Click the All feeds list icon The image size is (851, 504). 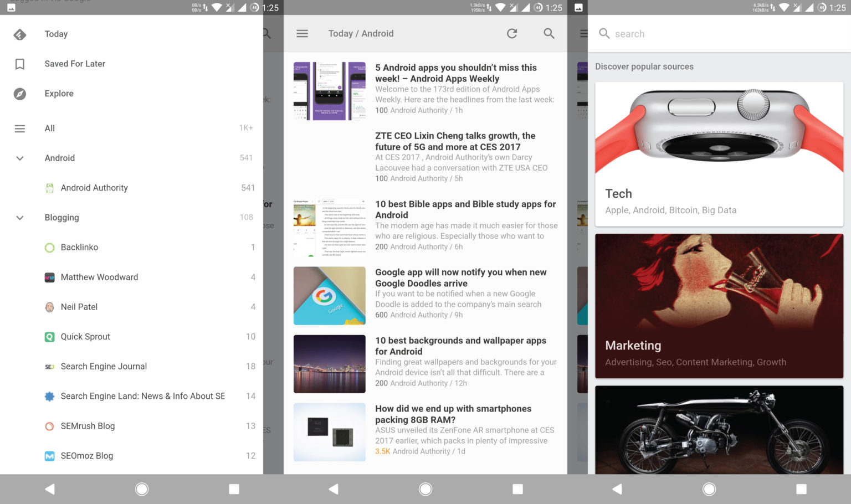20,128
